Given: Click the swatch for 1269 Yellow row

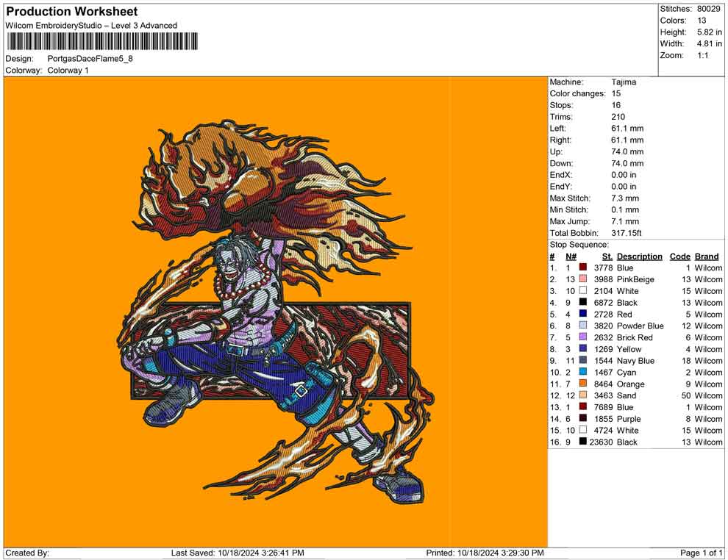Looking at the screenshot, I should [x=582, y=348].
